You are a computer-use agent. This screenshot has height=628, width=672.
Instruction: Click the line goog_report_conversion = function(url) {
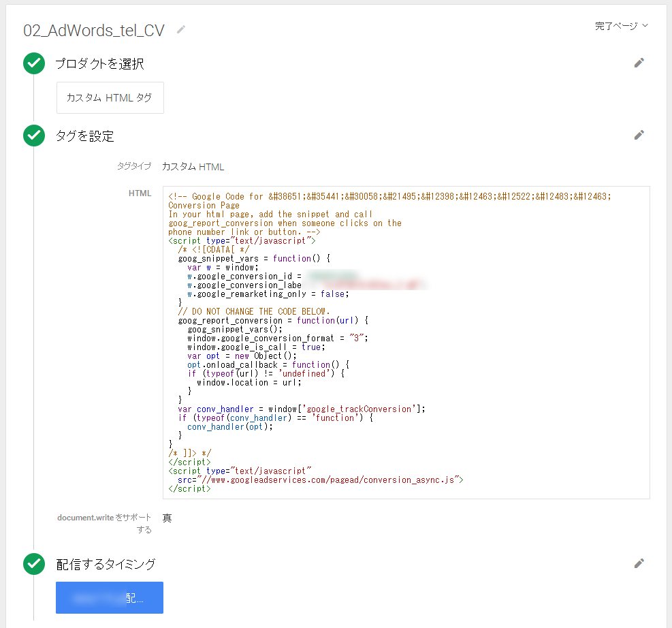(273, 321)
